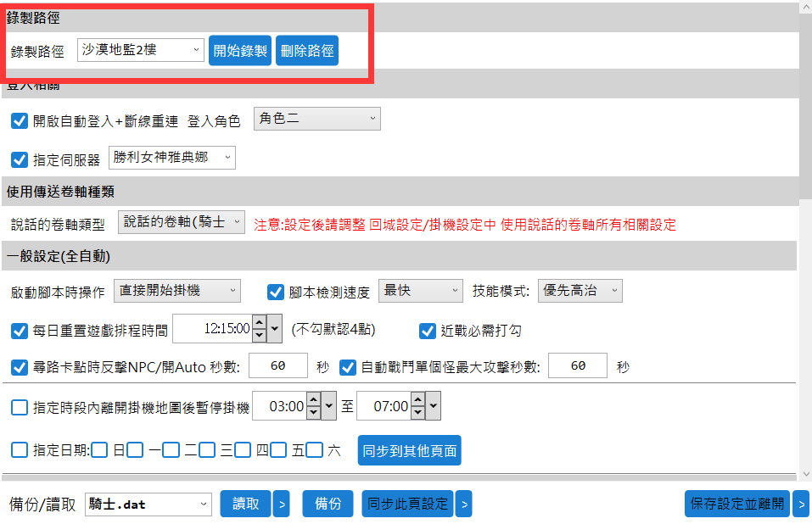Click the arrow next to 保存設定並離開

tap(801, 504)
